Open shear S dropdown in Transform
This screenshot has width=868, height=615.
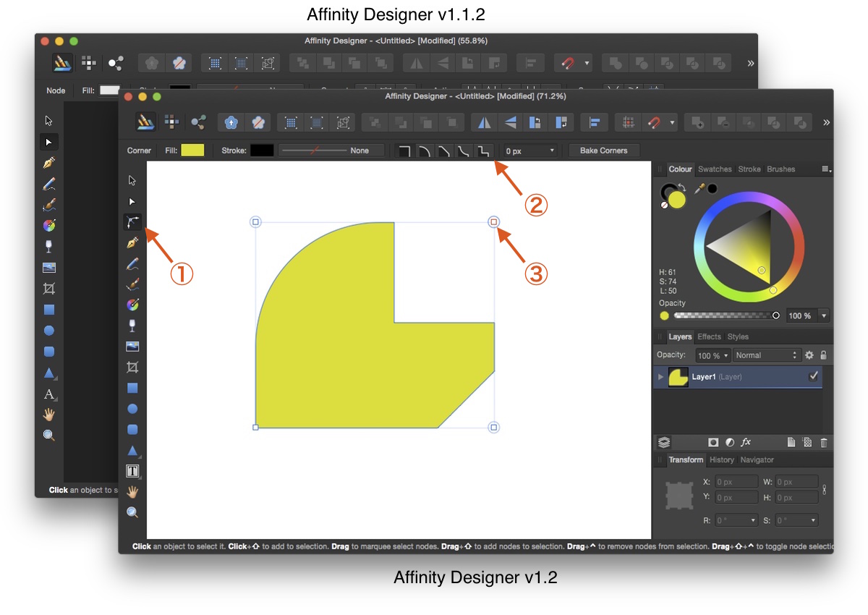click(x=814, y=520)
